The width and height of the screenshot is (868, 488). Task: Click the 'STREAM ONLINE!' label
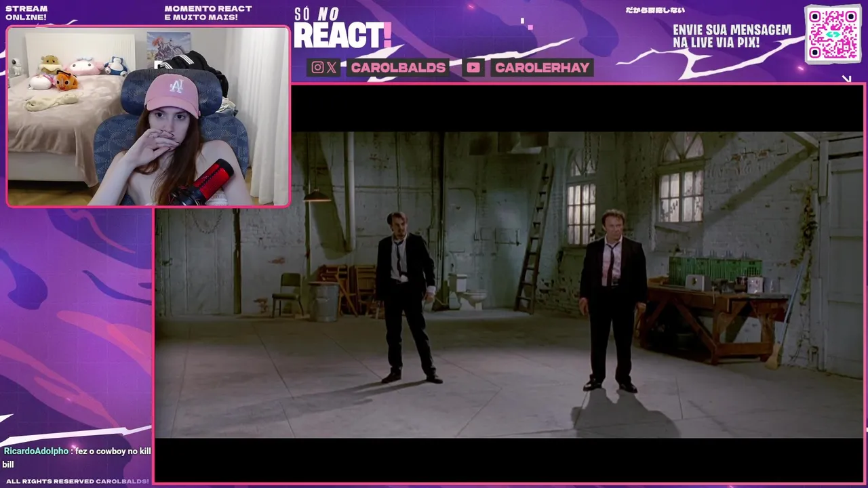[26, 13]
